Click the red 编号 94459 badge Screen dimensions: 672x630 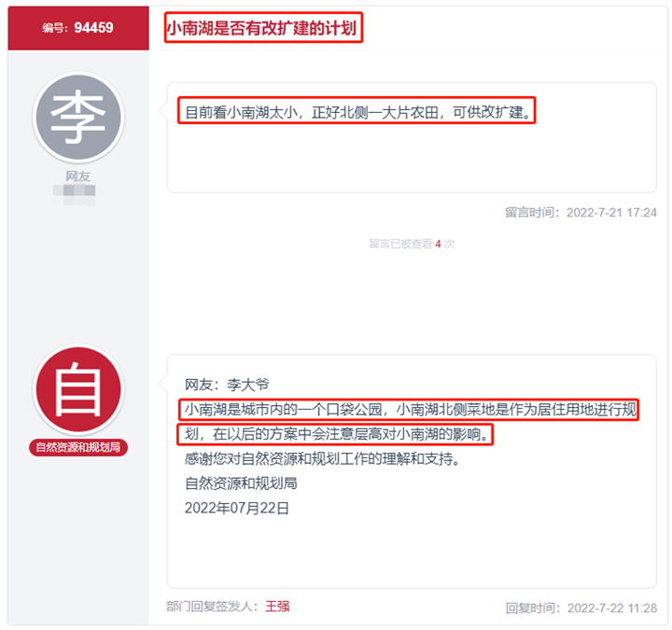(78, 28)
